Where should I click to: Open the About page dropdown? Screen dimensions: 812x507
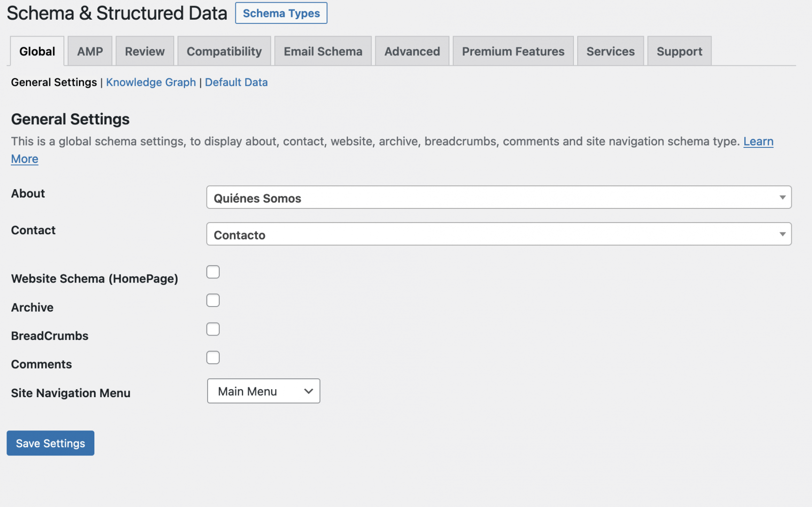pos(499,198)
